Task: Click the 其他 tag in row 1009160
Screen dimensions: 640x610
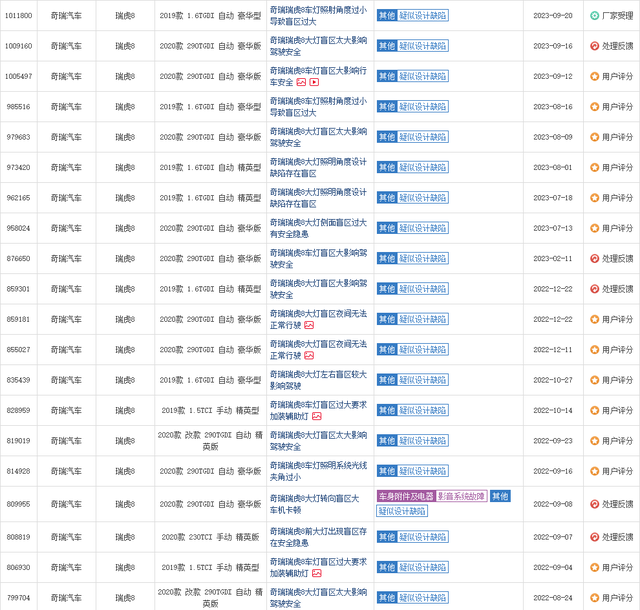Action: click(x=387, y=46)
